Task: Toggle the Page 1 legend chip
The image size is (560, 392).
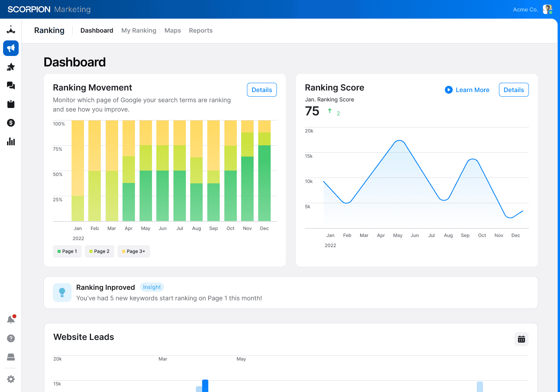Action: click(67, 251)
